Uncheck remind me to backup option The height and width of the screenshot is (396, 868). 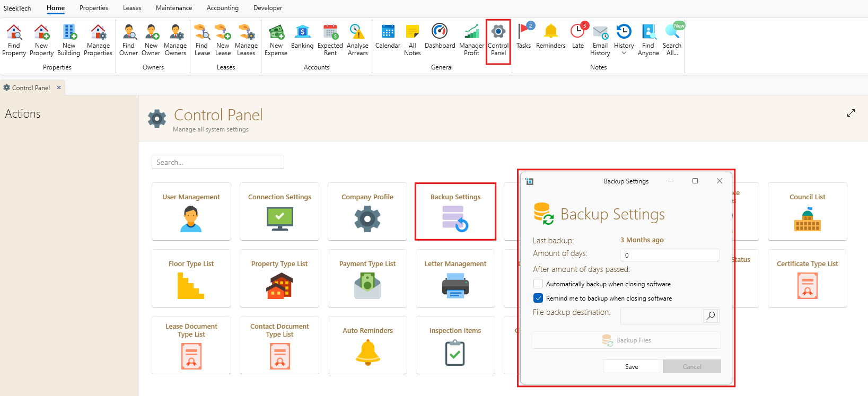[538, 298]
